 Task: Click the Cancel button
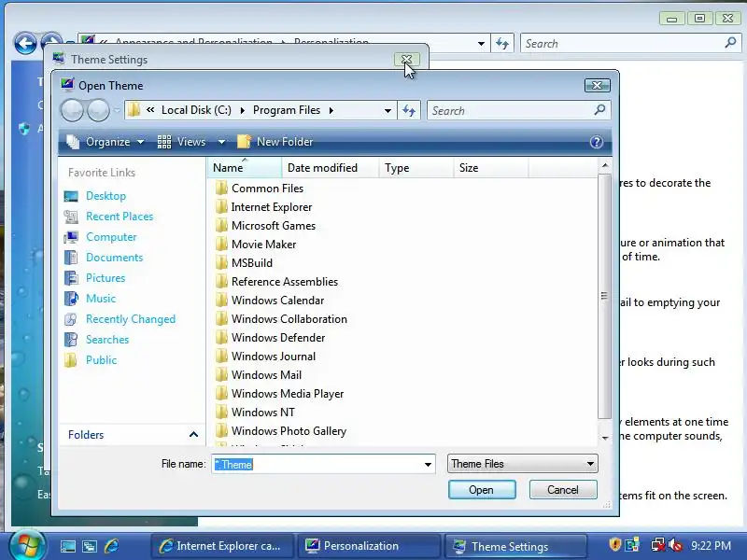[x=563, y=490]
